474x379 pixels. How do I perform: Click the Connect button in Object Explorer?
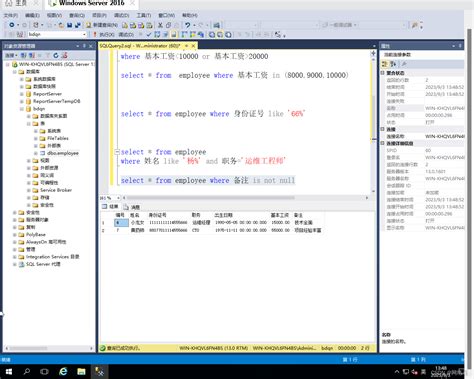[11, 55]
